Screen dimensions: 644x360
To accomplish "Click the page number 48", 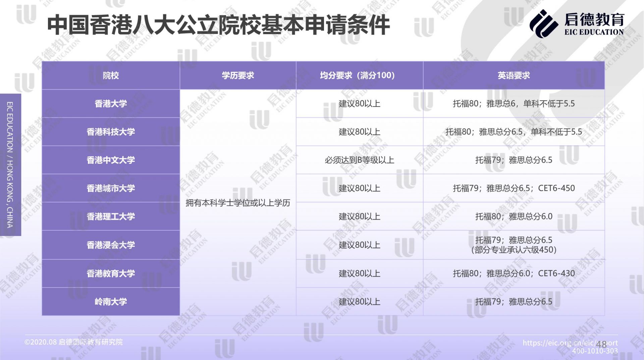I will [x=601, y=344].
